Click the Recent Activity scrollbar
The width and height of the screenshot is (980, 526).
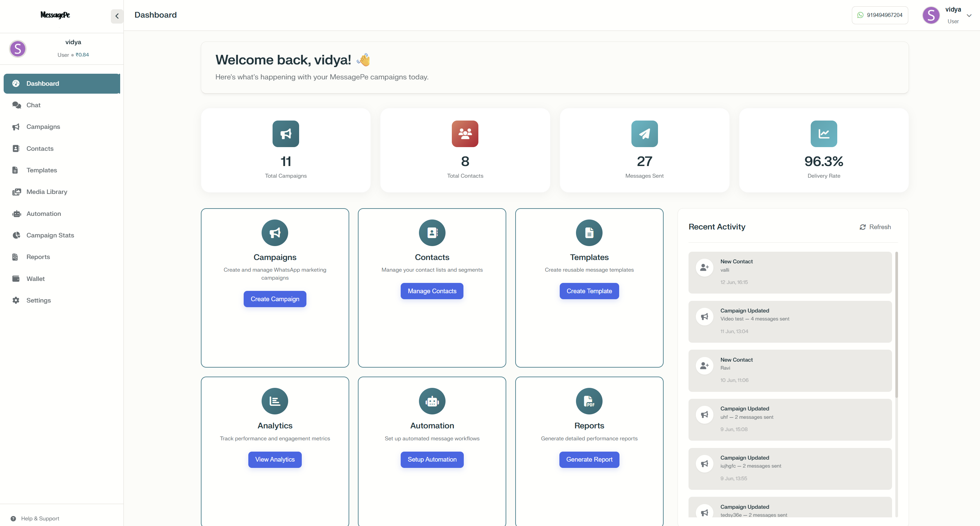pos(896,325)
